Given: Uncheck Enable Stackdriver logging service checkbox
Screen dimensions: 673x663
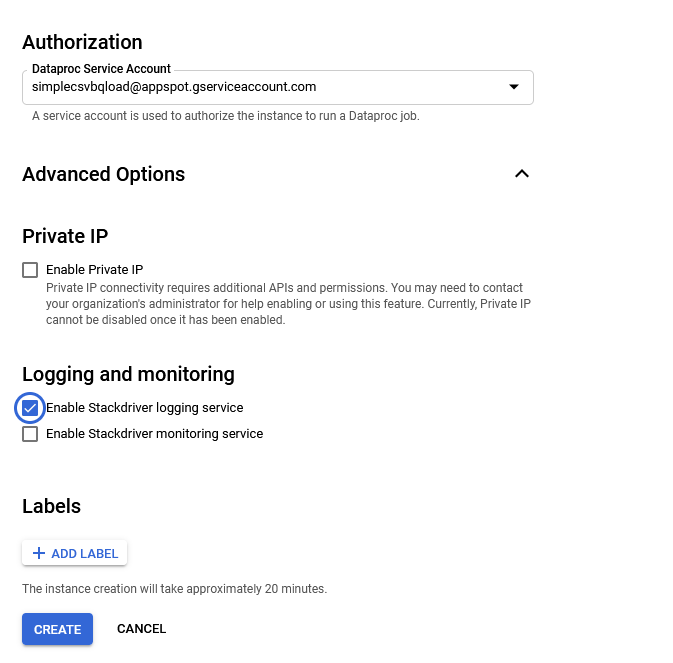Looking at the screenshot, I should click(x=30, y=408).
